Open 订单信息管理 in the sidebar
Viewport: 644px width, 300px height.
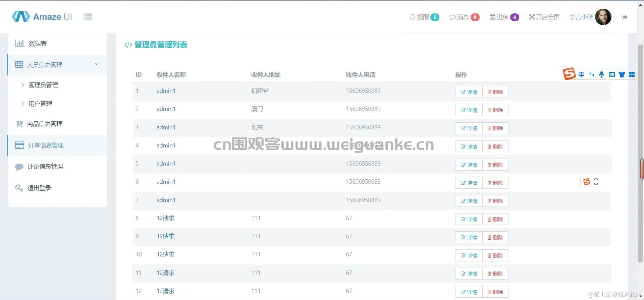click(57, 145)
